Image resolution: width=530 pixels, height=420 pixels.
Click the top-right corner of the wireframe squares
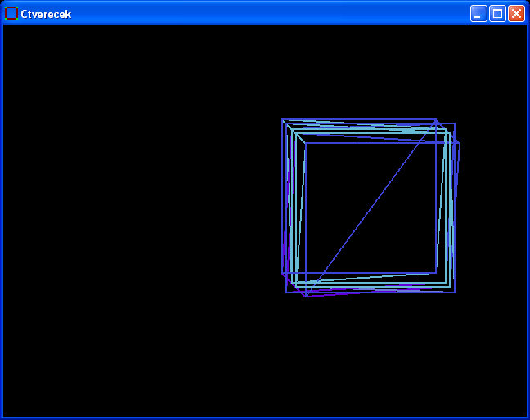pos(455,124)
